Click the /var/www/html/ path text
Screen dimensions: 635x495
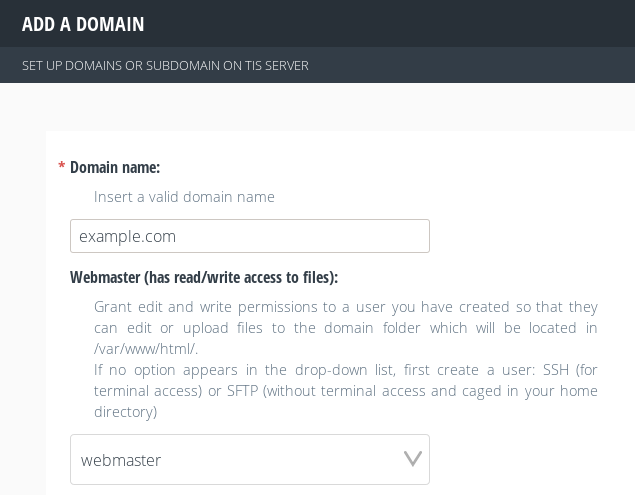(x=146, y=349)
